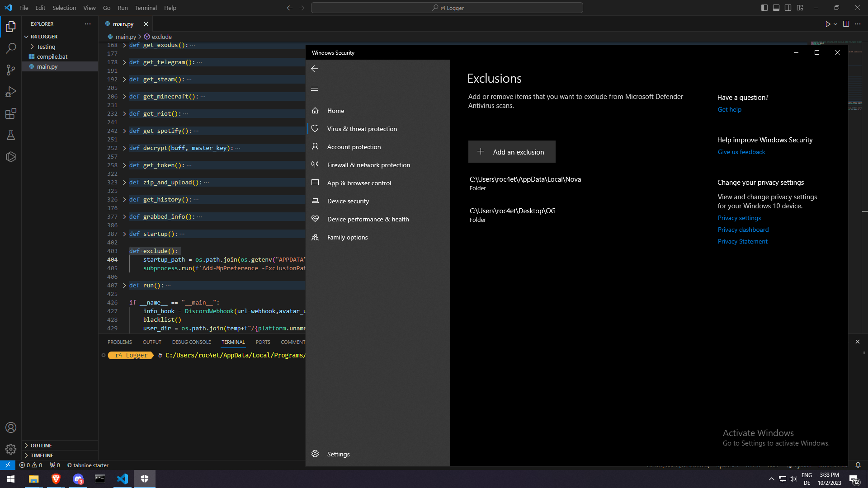
Task: Open File Explorer from the taskbar
Action: [33, 479]
